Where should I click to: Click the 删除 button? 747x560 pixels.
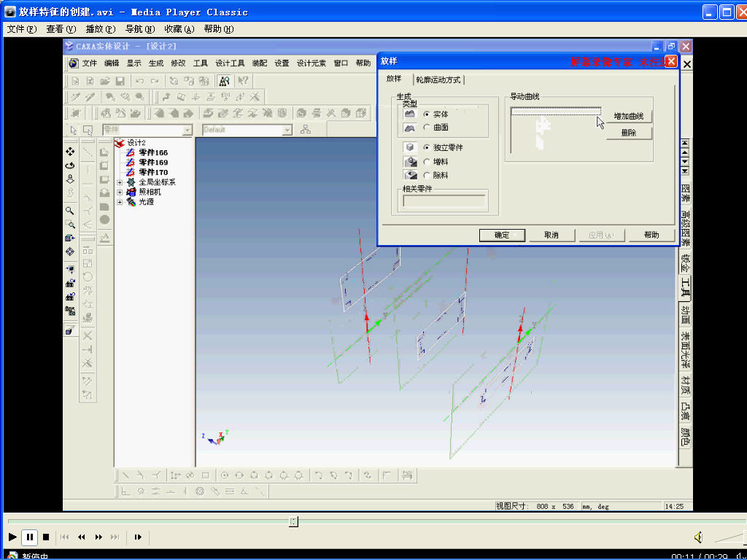[628, 133]
